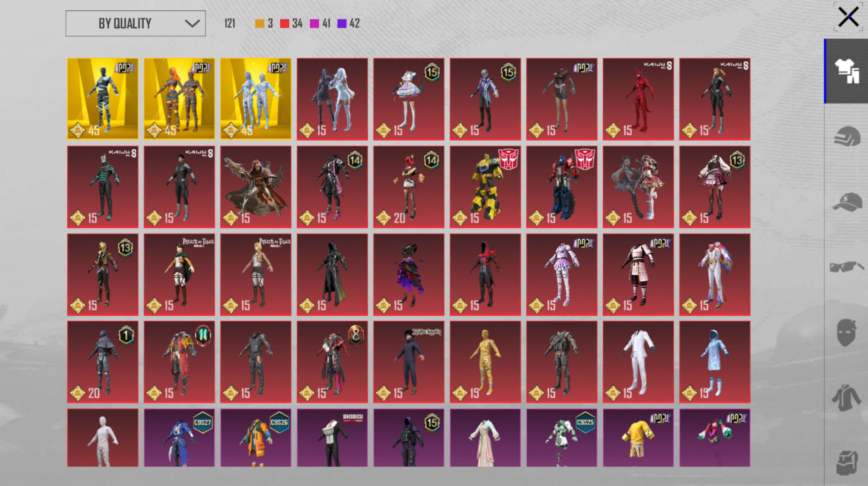Choose the purple and black ruffled dress

click(409, 275)
